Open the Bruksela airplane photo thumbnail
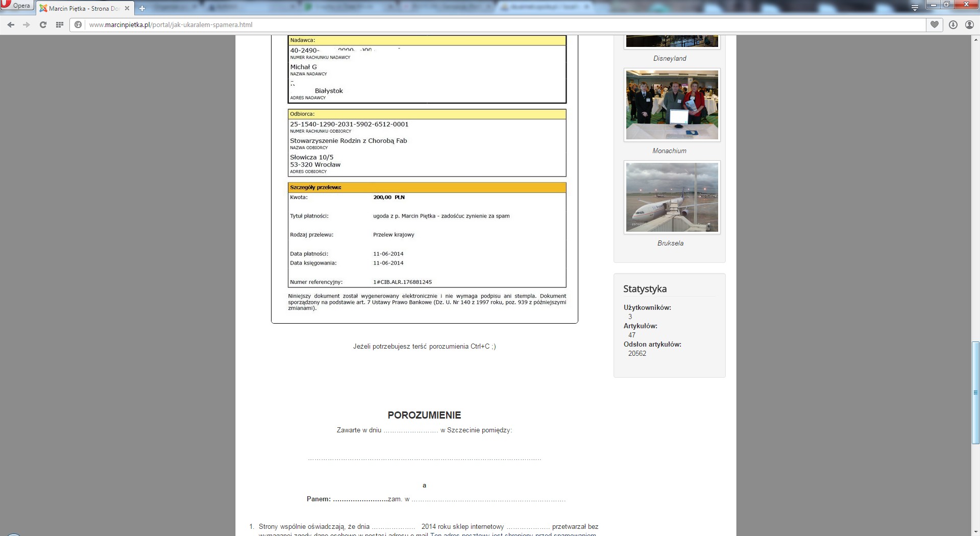The image size is (980, 536). pos(672,197)
